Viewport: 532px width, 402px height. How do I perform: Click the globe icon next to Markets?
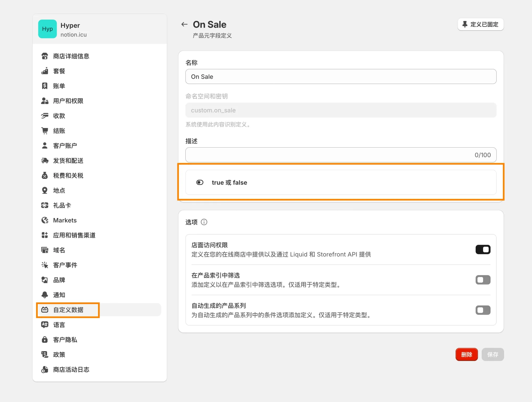point(45,220)
